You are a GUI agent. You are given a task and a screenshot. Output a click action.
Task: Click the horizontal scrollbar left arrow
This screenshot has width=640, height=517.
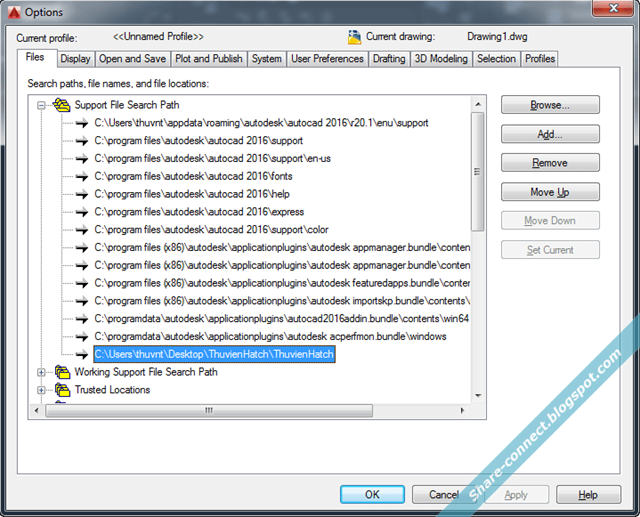37,410
